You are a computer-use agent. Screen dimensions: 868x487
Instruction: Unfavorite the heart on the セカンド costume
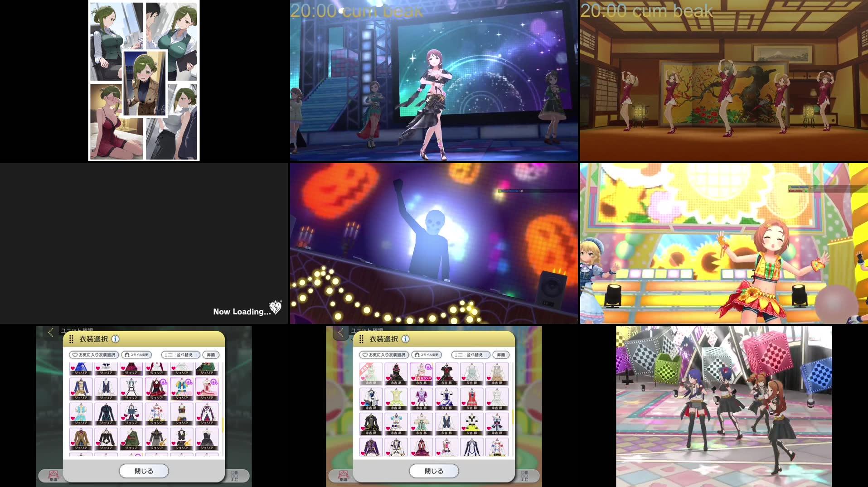click(x=413, y=377)
